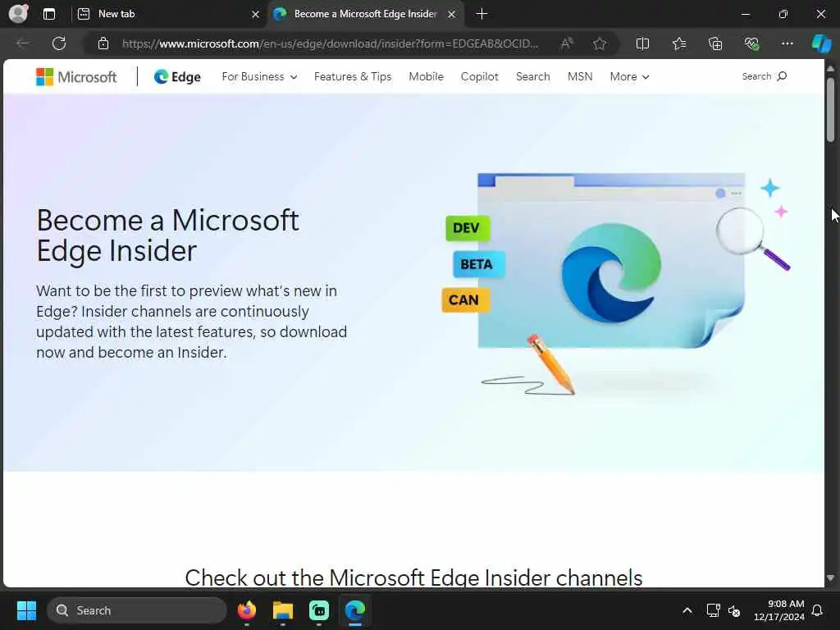This screenshot has height=630, width=840.
Task: Open split screen view
Action: 642,43
